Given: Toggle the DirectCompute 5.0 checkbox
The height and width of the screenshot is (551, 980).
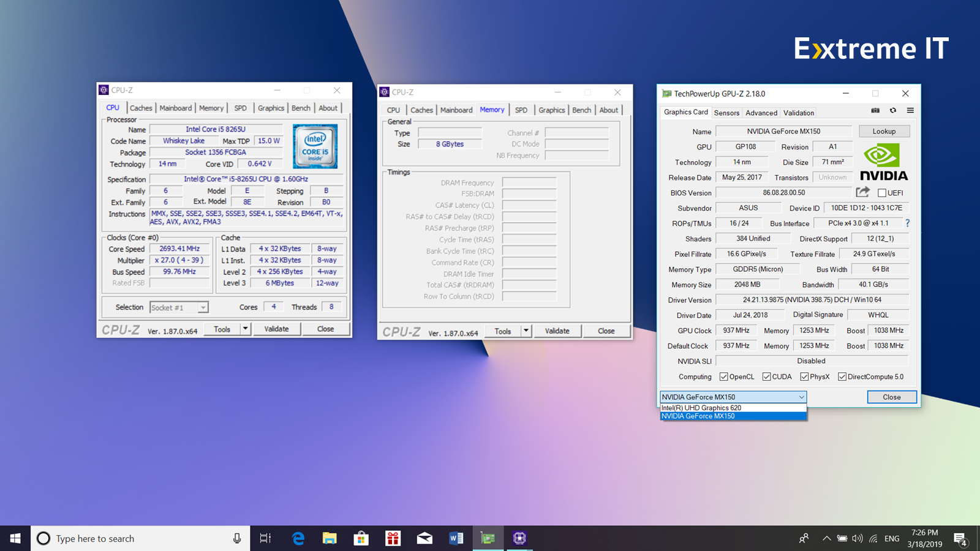Looking at the screenshot, I should click(842, 377).
